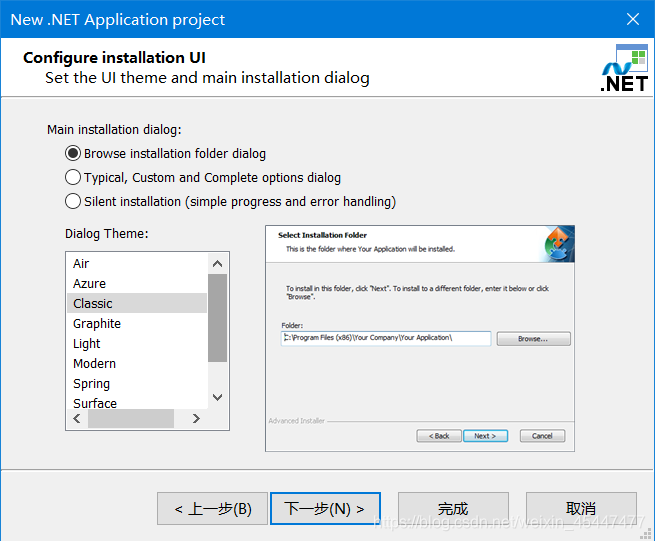Choose the Graphite theme
This screenshot has width=655, height=541.
[x=137, y=323]
